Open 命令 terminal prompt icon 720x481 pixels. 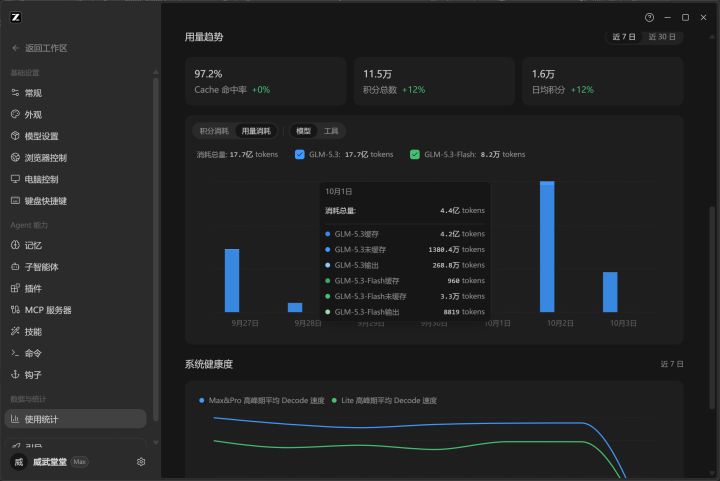[15, 353]
